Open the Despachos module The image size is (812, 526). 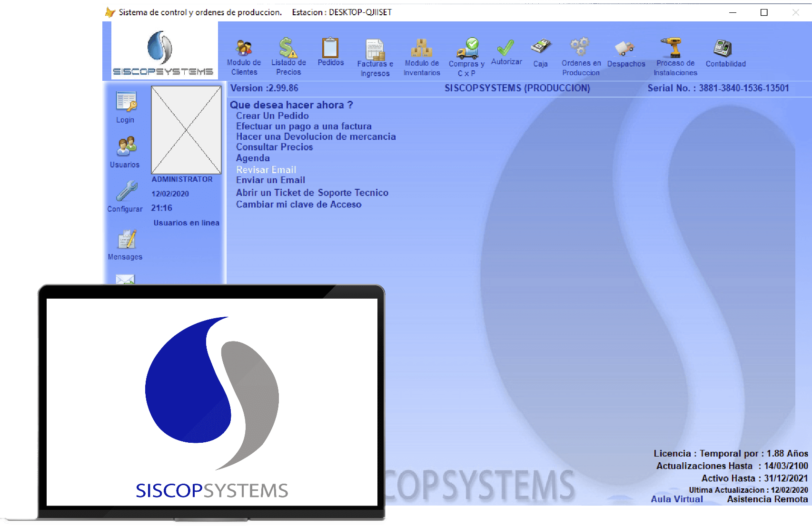click(625, 48)
